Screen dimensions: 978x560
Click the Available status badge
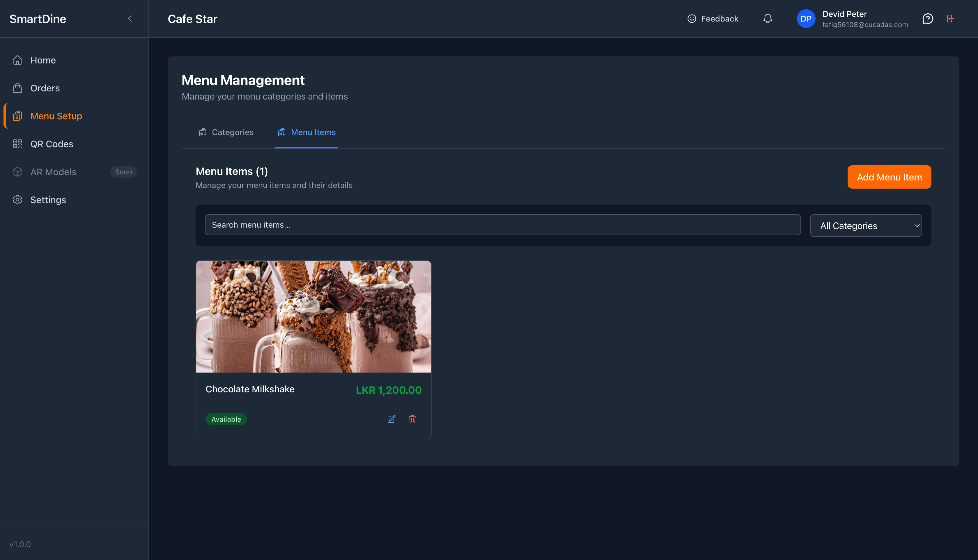pyautogui.click(x=226, y=419)
